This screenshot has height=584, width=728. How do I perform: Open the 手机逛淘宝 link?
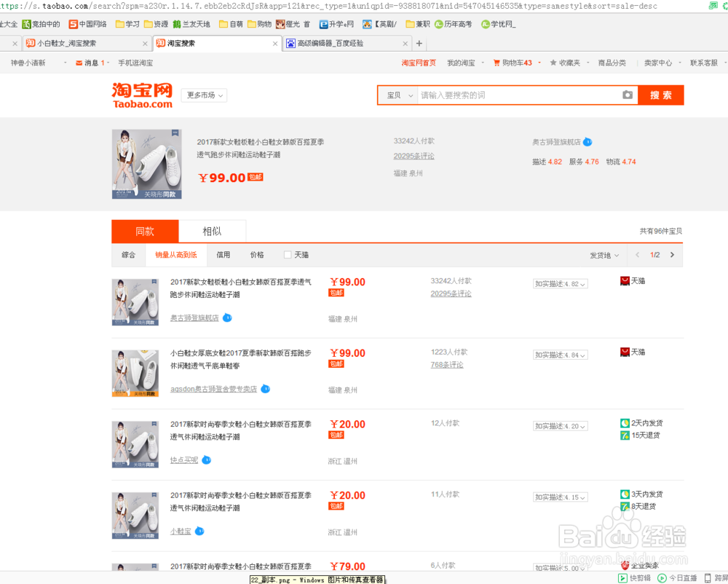click(x=135, y=63)
